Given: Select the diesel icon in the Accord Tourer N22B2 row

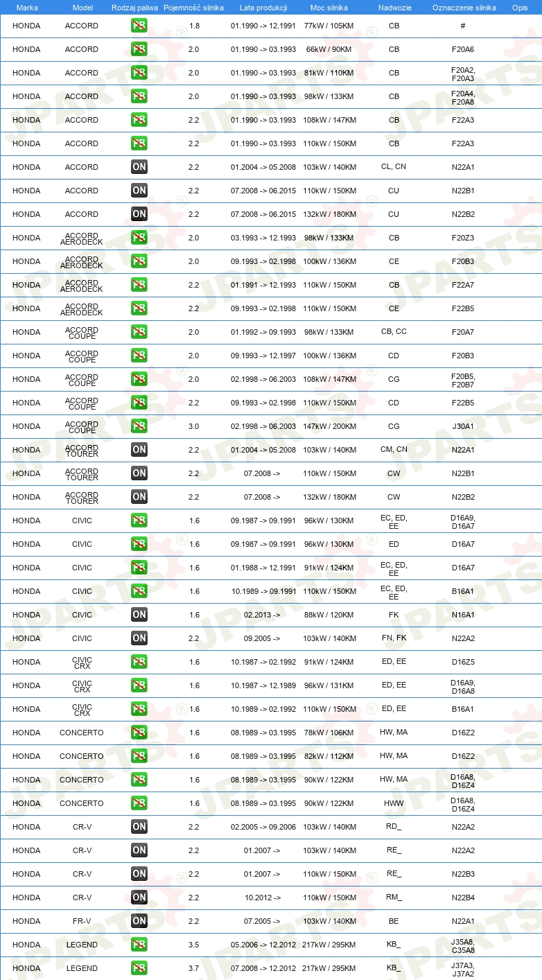Looking at the screenshot, I should [139, 497].
